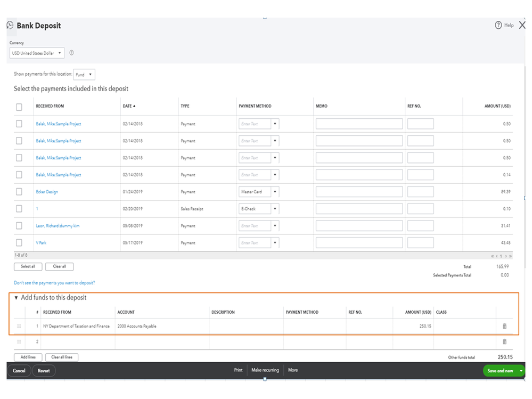Viewport: 532px width, 399px height.
Task: Open the Ecker Design customer link
Action: [x=47, y=192]
